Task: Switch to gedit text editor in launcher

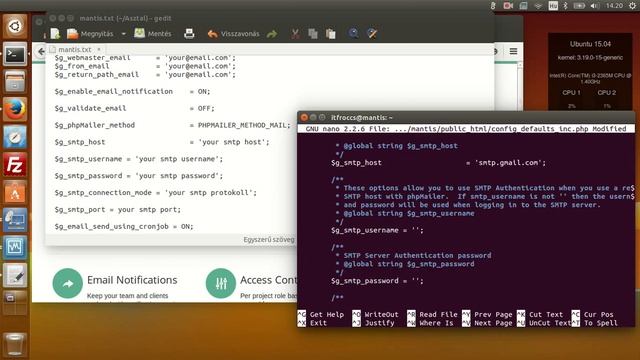Action: [15, 275]
